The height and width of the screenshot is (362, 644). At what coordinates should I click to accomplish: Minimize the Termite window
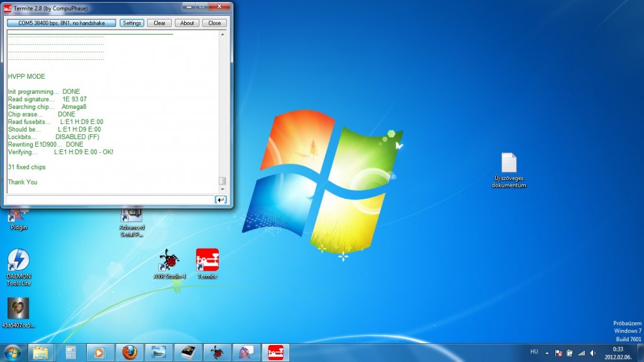[x=189, y=6]
